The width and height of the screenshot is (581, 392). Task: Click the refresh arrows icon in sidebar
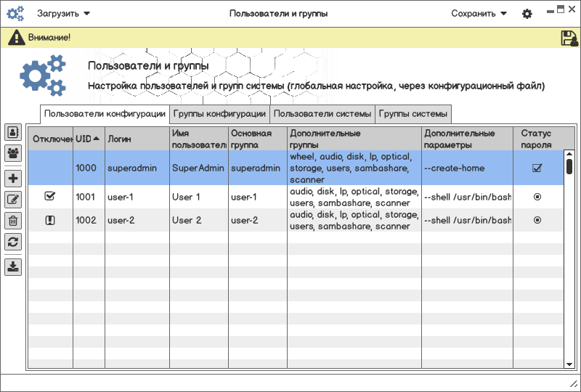coord(13,242)
